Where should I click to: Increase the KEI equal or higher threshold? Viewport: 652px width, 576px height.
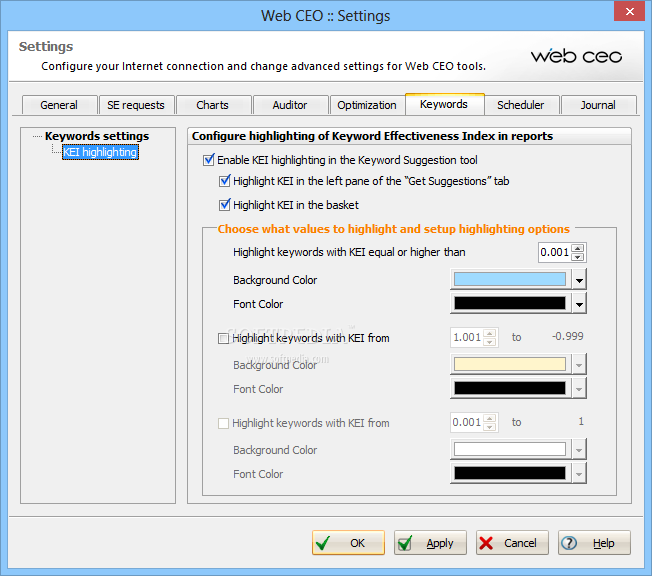578,248
